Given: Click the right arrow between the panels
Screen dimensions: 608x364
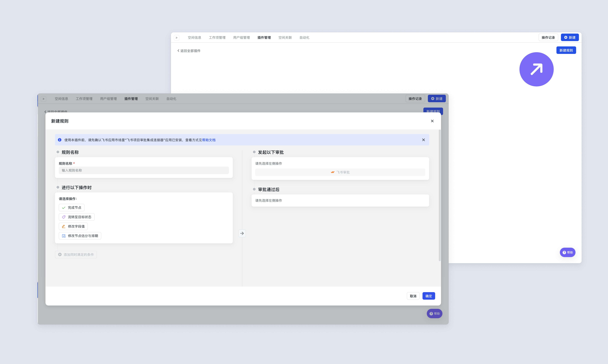Looking at the screenshot, I should pyautogui.click(x=242, y=234).
